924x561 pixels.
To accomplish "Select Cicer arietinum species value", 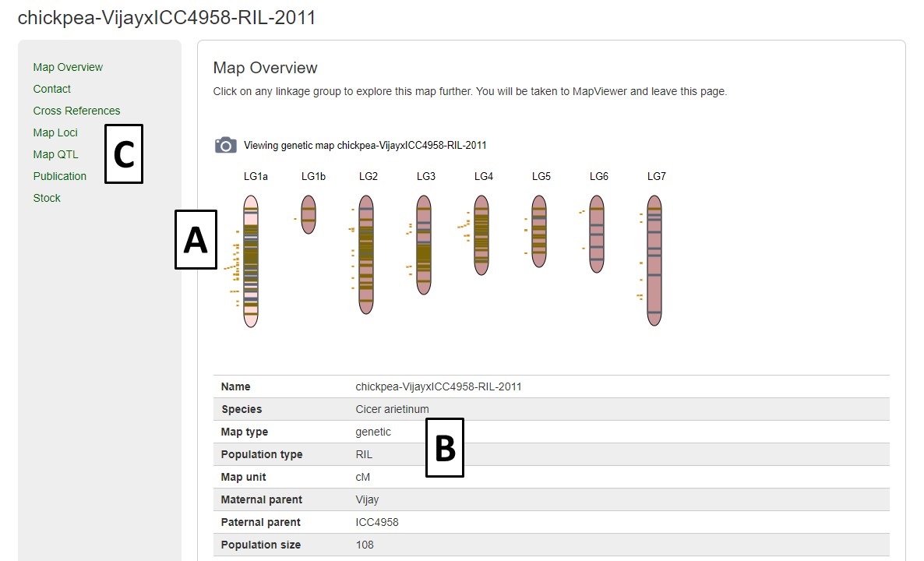I will click(x=392, y=409).
